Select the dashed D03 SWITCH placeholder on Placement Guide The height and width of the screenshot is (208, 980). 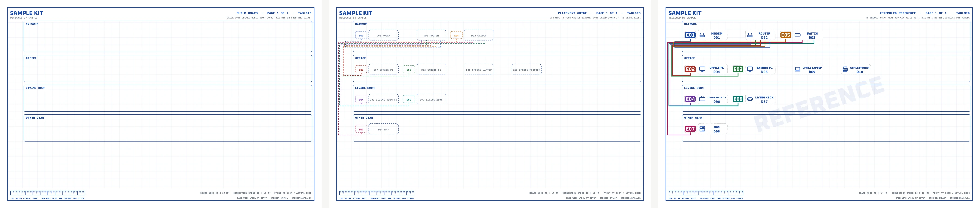[479, 35]
